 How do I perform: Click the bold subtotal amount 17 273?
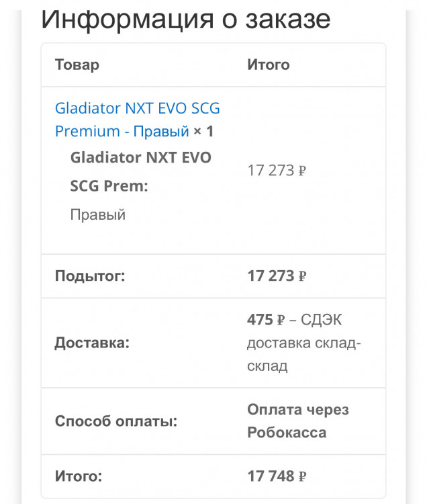tap(271, 276)
